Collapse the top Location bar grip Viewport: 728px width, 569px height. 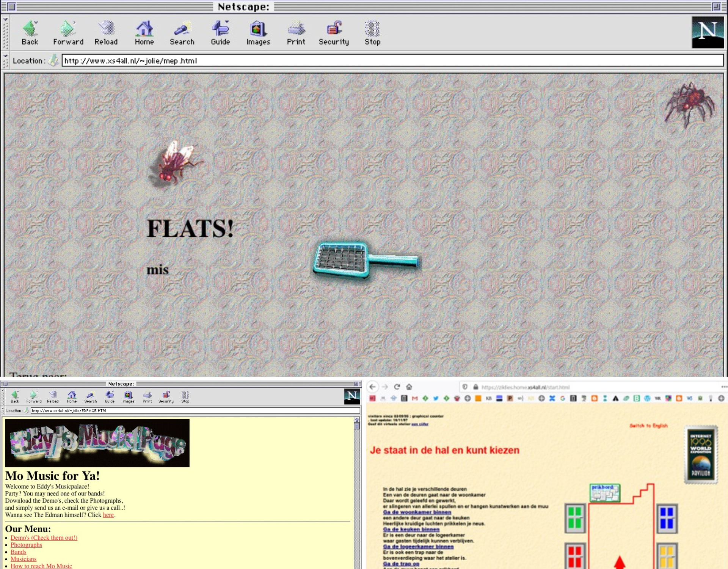tap(5, 56)
